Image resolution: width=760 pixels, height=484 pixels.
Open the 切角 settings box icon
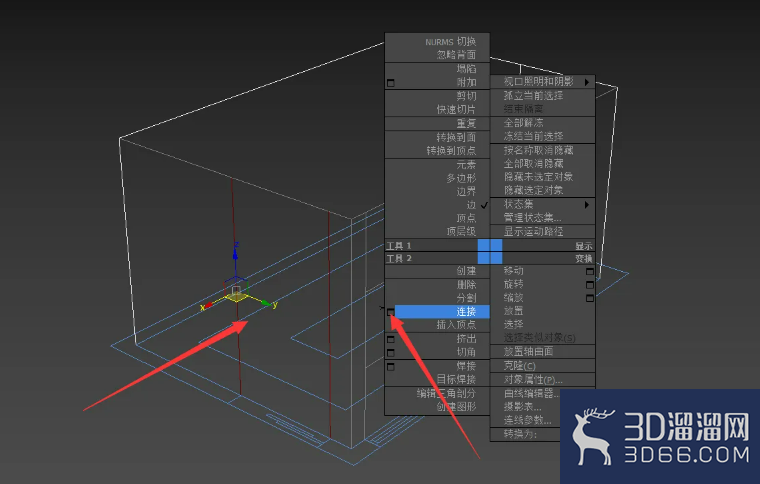point(391,353)
